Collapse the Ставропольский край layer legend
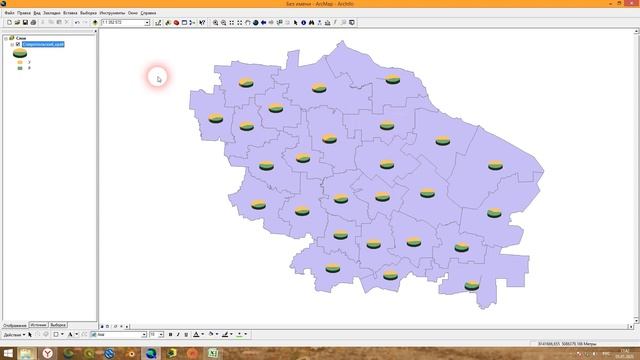This screenshot has height=360, width=640. point(12,44)
